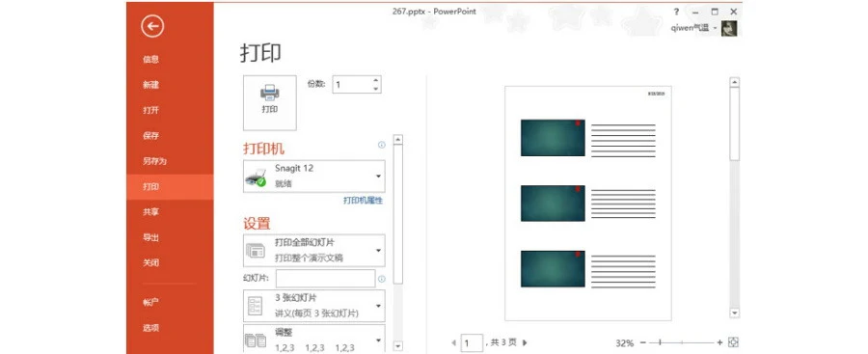The width and height of the screenshot is (868, 354).
Task: Click the fit to page zoom icon
Action: tap(734, 342)
